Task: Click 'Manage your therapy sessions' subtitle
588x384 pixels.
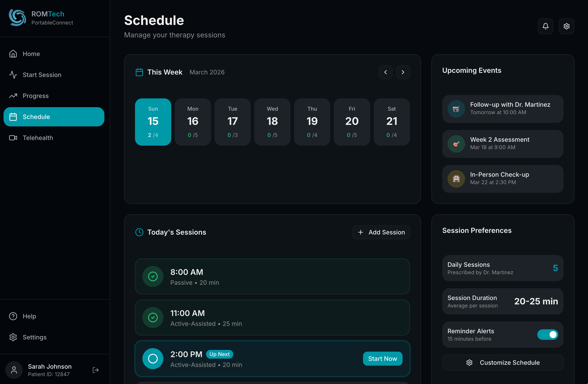Action: tap(175, 35)
